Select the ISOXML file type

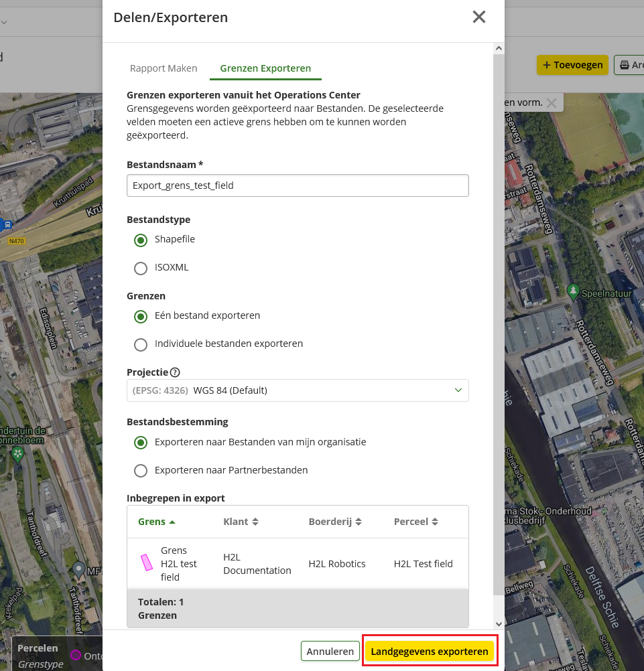click(141, 268)
